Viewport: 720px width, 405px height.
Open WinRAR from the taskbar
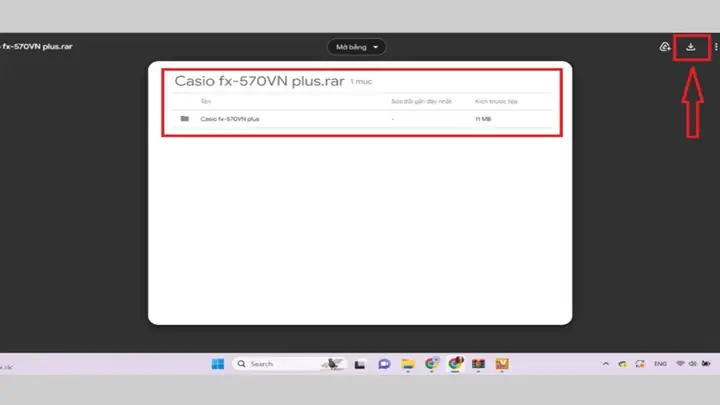pos(478,364)
